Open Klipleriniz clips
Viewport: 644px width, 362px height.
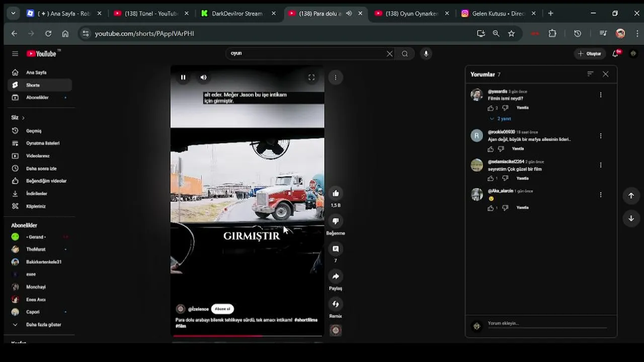[40, 206]
